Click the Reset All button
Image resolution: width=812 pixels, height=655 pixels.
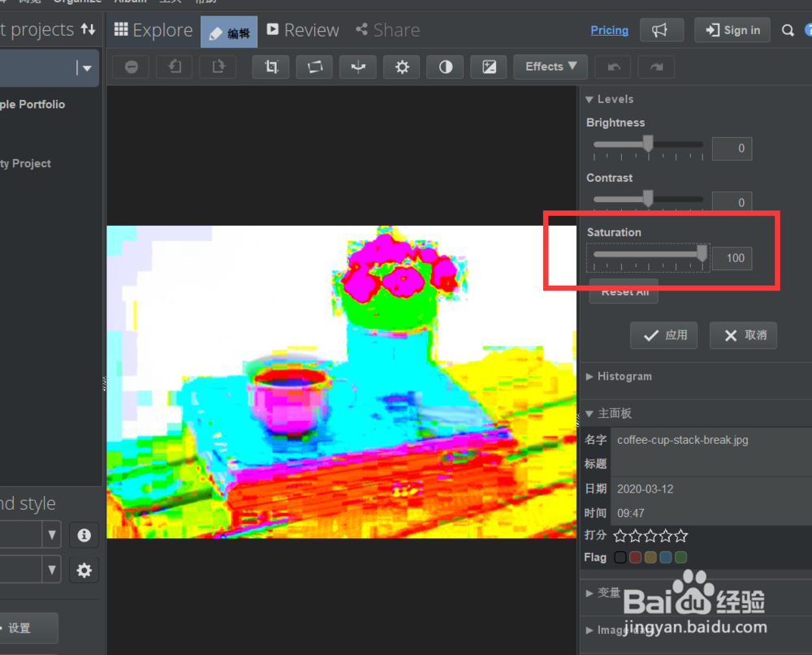tap(624, 291)
